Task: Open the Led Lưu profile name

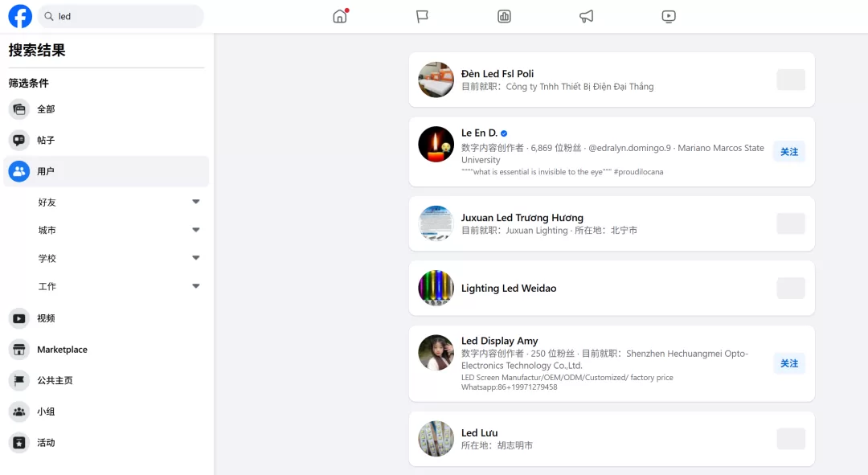Action: (479, 433)
